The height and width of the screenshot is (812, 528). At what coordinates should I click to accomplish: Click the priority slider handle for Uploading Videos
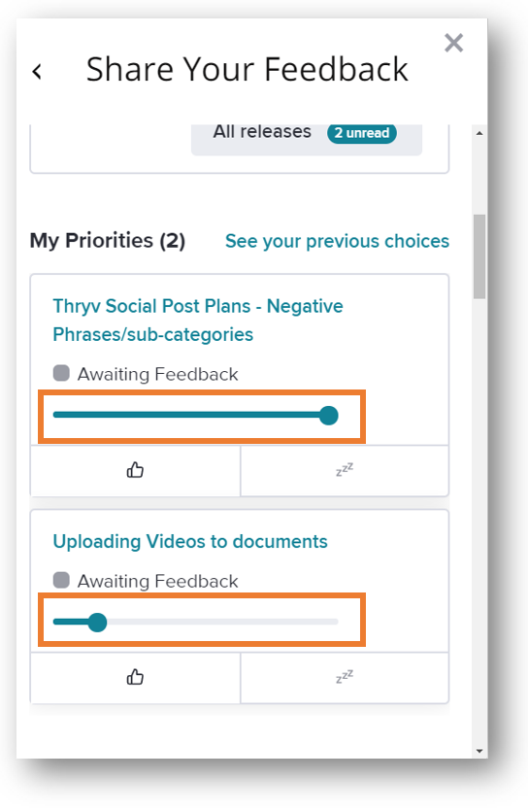click(97, 622)
